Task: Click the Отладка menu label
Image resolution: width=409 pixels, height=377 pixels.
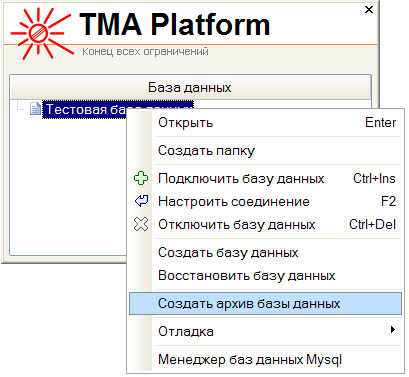Action: tap(186, 331)
